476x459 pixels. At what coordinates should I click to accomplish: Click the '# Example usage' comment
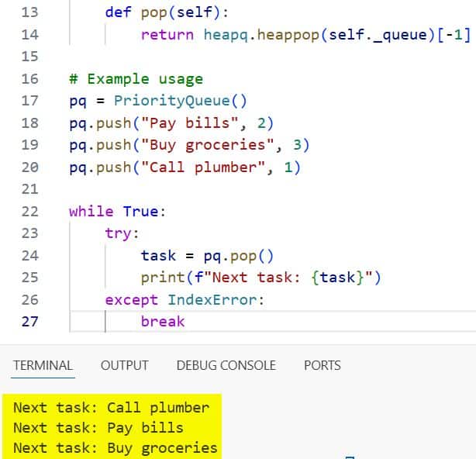pyautogui.click(x=136, y=79)
